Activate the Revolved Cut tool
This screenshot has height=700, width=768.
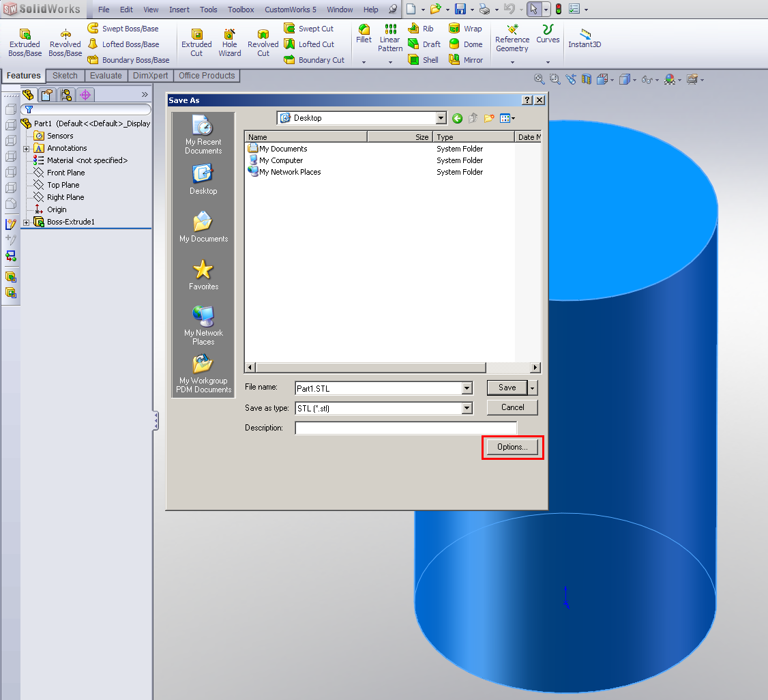point(263,43)
